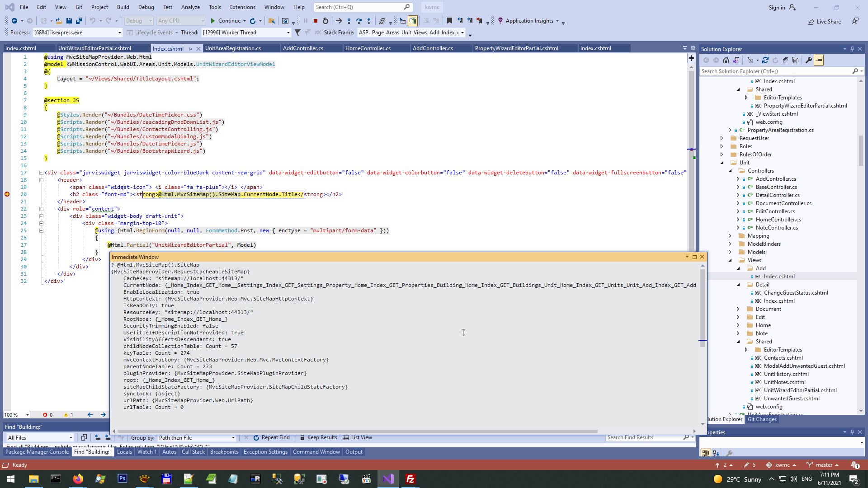Toggle the breakpoint on line 20
This screenshot has height=488, width=868.
point(7,194)
